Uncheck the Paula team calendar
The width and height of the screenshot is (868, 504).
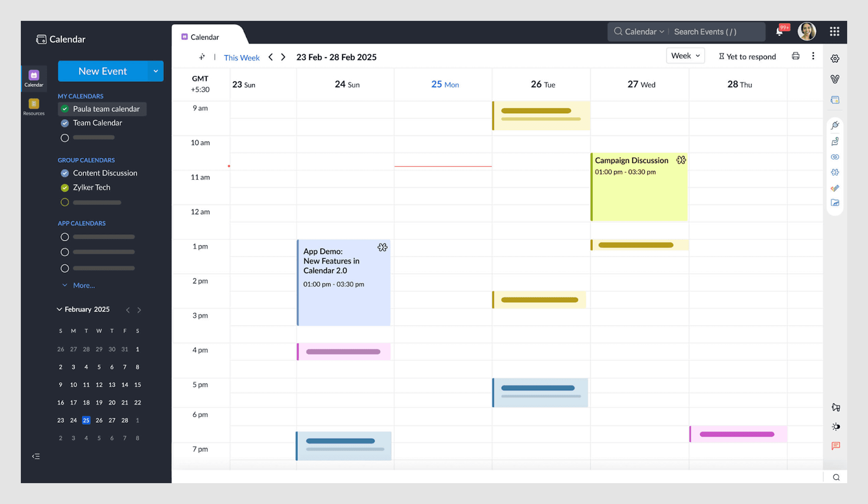(x=65, y=109)
